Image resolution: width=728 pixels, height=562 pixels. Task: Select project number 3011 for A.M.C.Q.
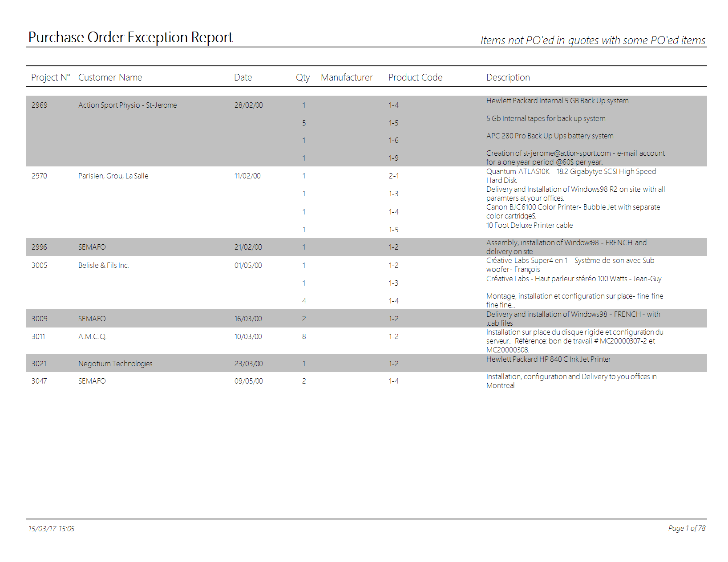click(x=38, y=336)
